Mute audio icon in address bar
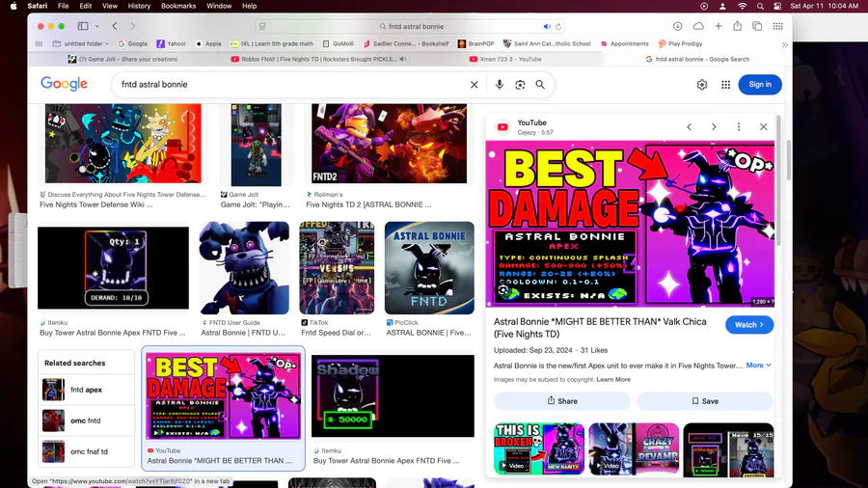The height and width of the screenshot is (488, 868). coord(547,27)
